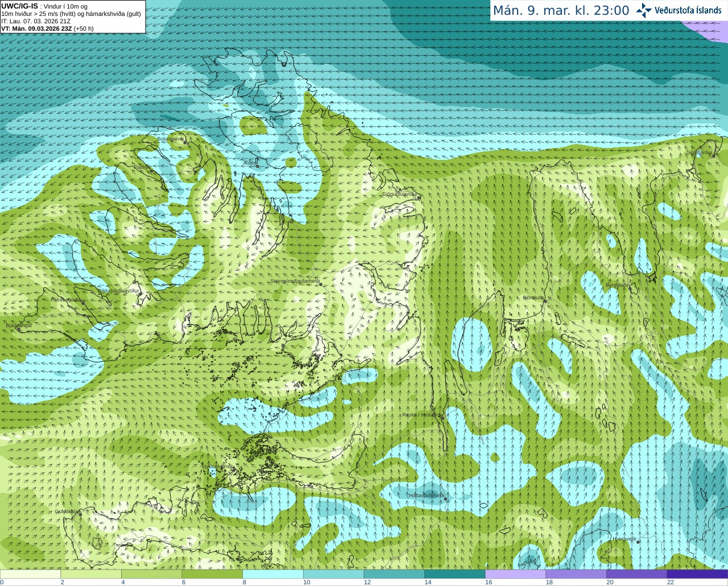Click the Gufuskálar station label
728x586 pixels.
[66, 511]
